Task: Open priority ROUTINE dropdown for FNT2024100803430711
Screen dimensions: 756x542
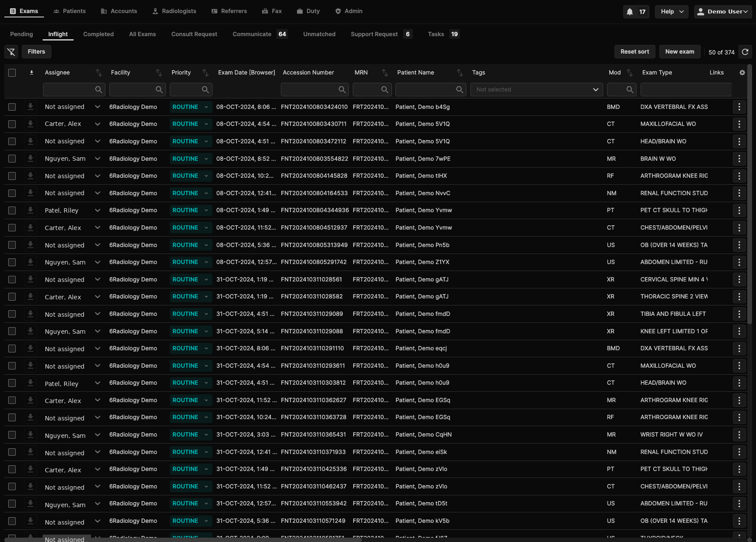Action: [191, 124]
